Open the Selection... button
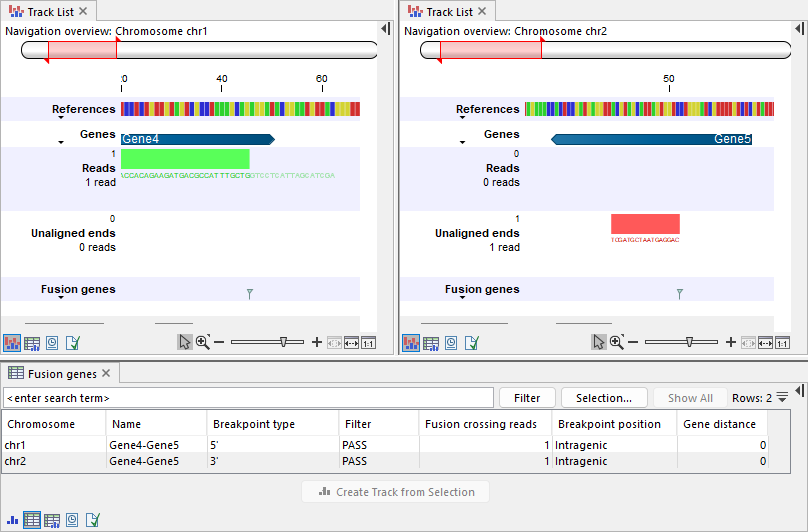Screen dimensions: 808x532 [604, 398]
